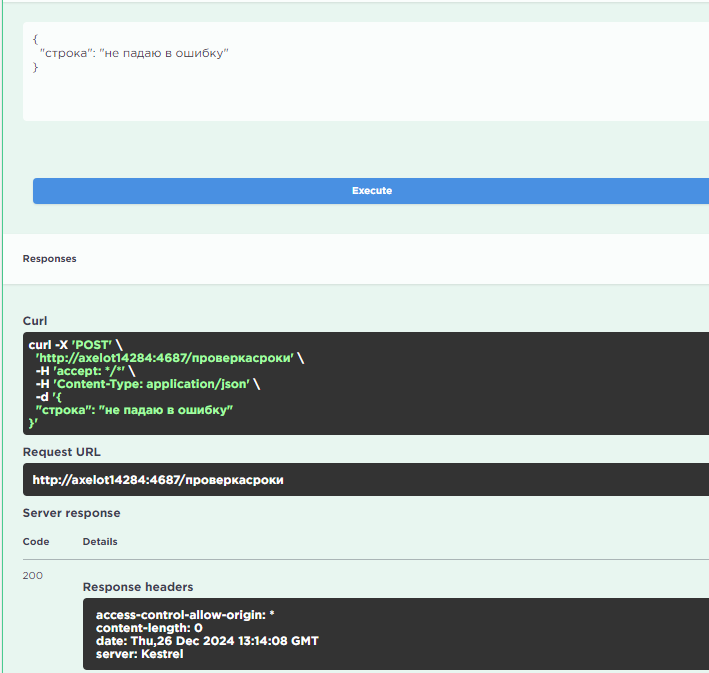Click the Curl label
Screen dimensions: 709x673
[35, 321]
